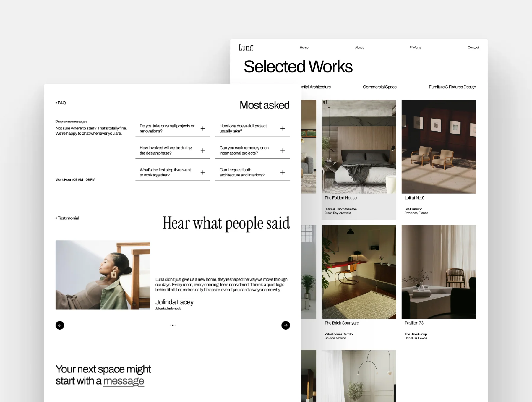
Task: Click the 'Testimonial' section label
Action: [x=67, y=218]
